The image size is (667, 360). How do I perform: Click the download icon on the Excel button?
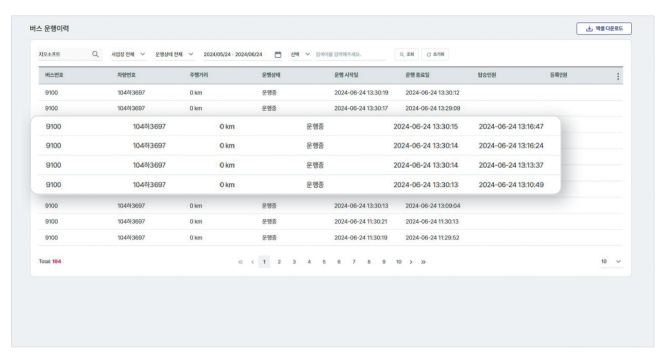[589, 29]
